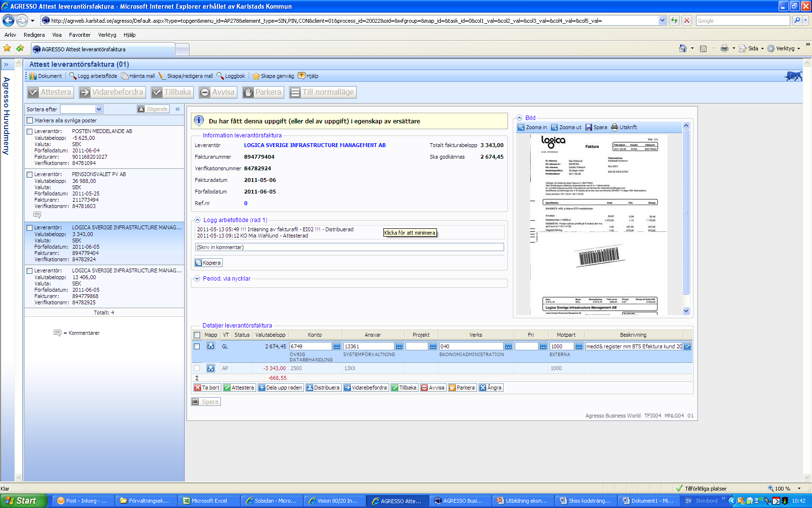Click Skapa genväg star icon
This screenshot has height=508, width=812.
[256, 76]
